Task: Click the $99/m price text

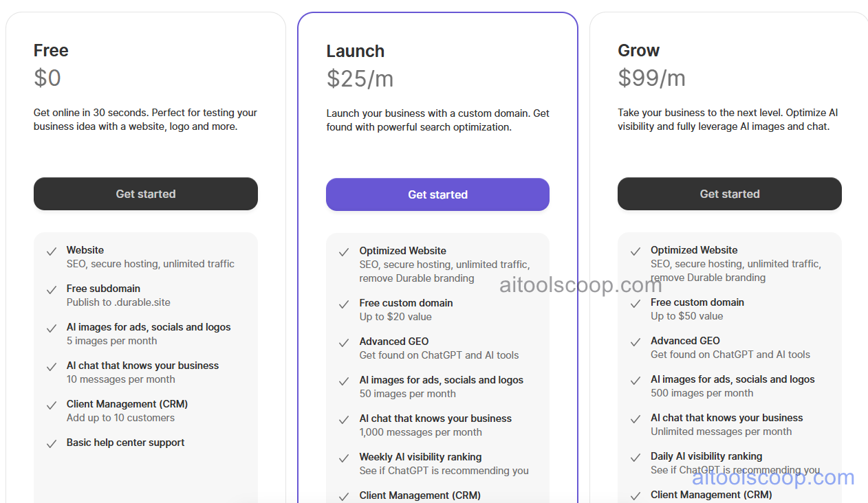Action: point(652,78)
